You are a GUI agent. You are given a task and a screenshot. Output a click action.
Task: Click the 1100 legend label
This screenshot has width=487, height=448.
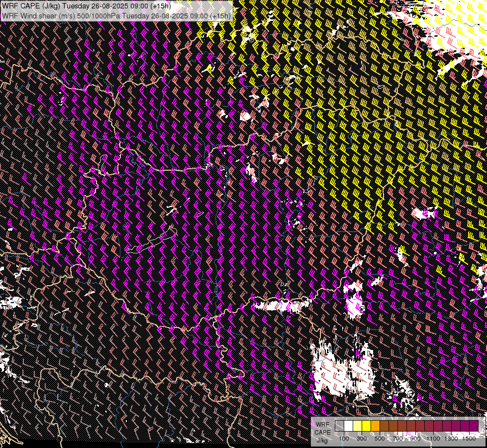pos(433,439)
